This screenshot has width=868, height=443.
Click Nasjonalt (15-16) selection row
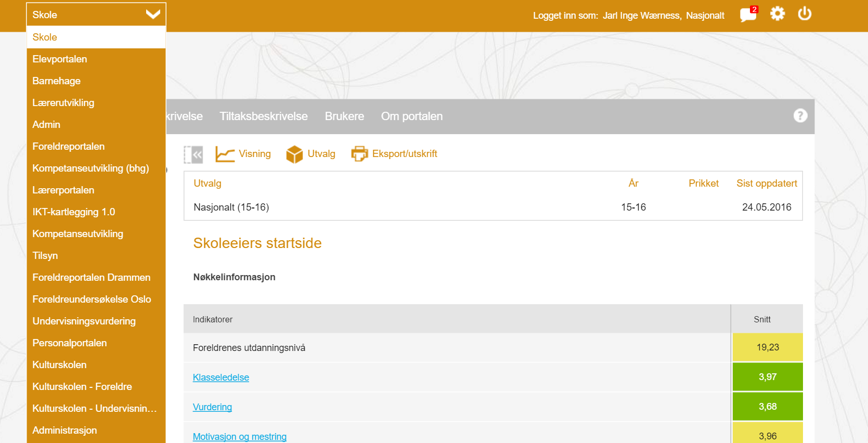tap(493, 207)
